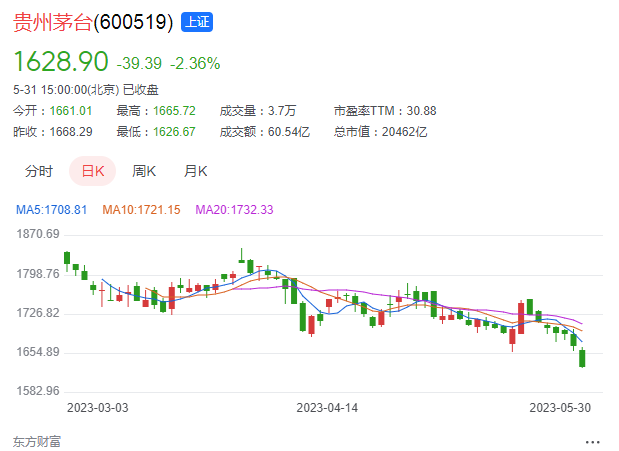The image size is (619, 451).
Task: Click the MA20:1732.33 legend label
Action: point(234,209)
